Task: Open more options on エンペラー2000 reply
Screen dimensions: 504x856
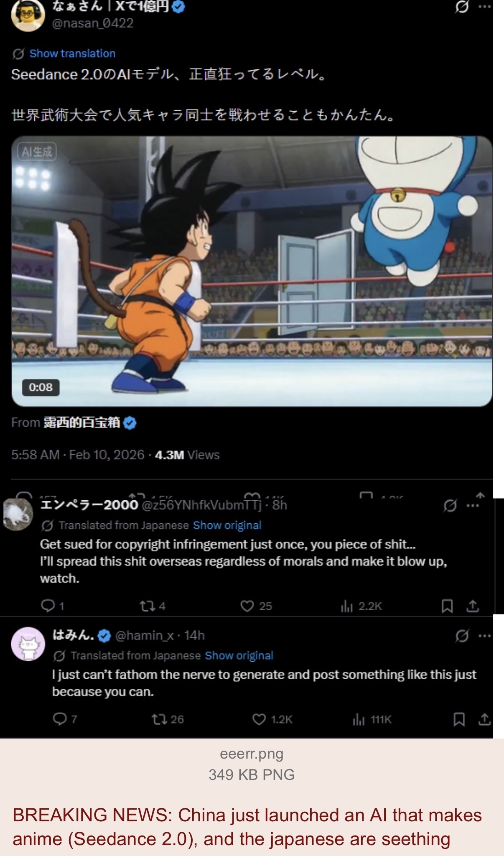Action: 473,506
